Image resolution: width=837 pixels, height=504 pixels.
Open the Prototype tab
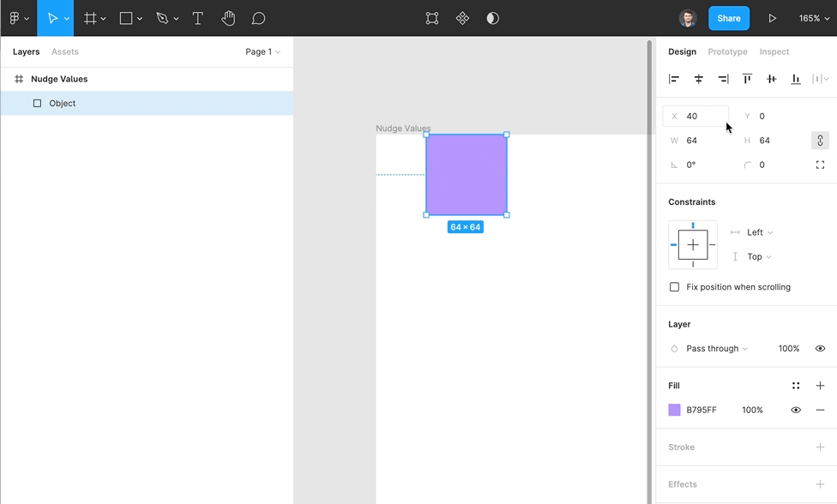tap(727, 51)
